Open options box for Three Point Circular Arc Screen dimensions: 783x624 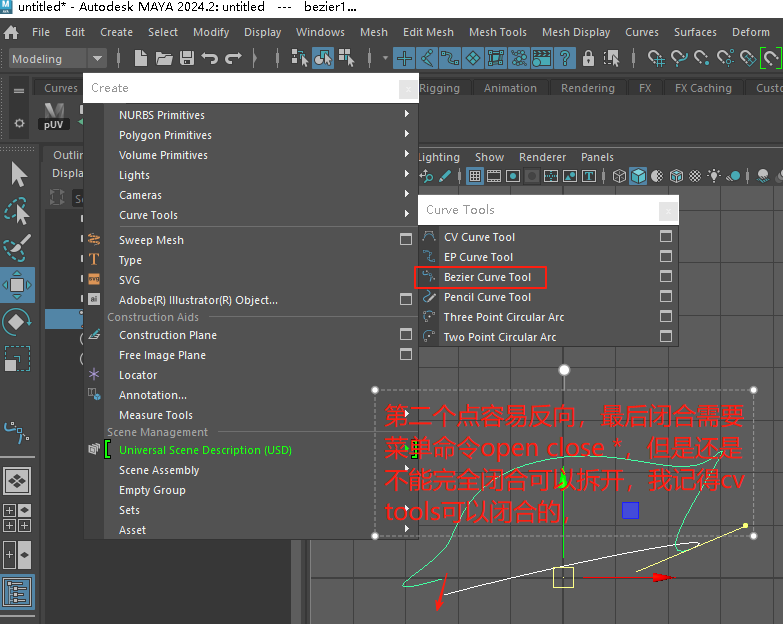click(666, 316)
